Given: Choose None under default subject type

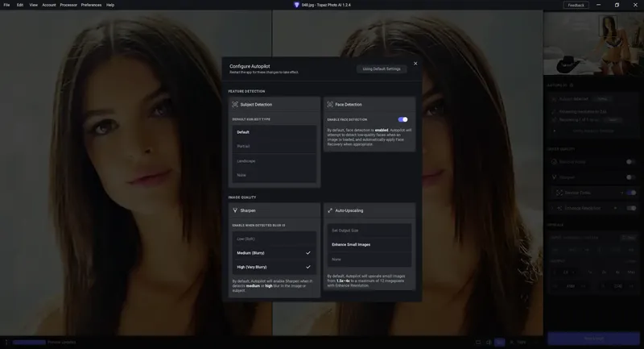Looking at the screenshot, I should pos(274,175).
